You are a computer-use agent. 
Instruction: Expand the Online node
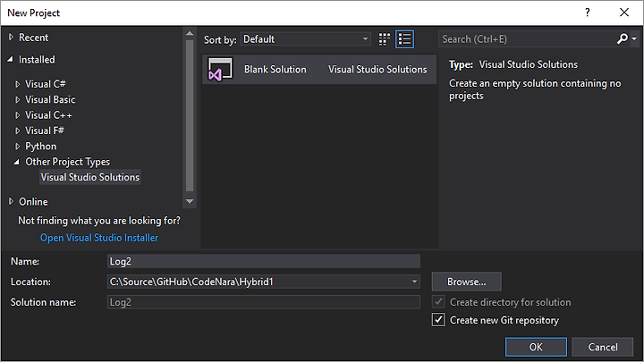[x=11, y=201]
